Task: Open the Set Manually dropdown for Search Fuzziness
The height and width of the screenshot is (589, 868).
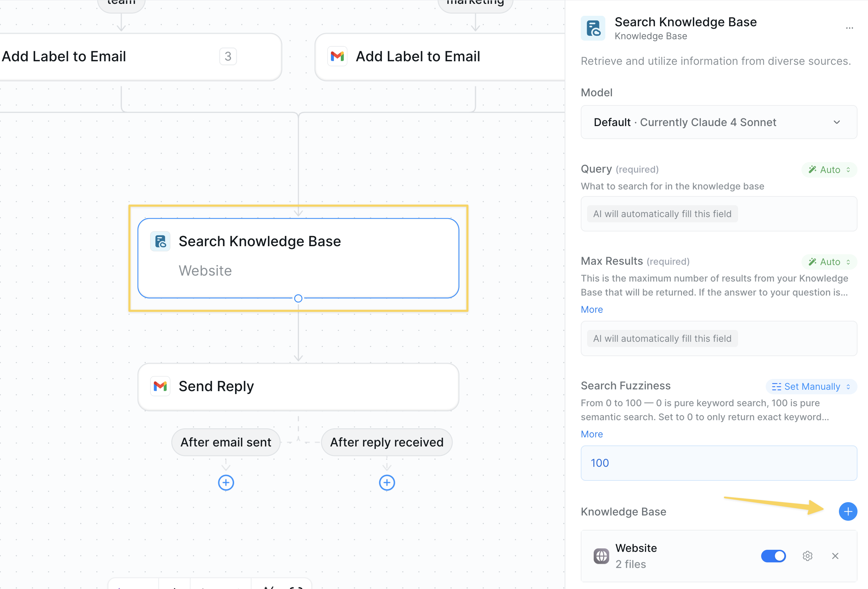Action: pos(811,386)
